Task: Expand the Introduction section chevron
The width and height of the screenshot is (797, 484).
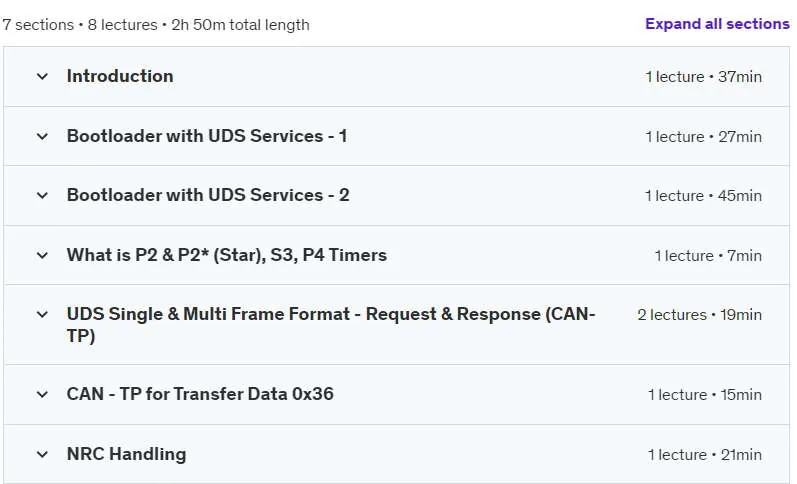Action: pos(42,77)
